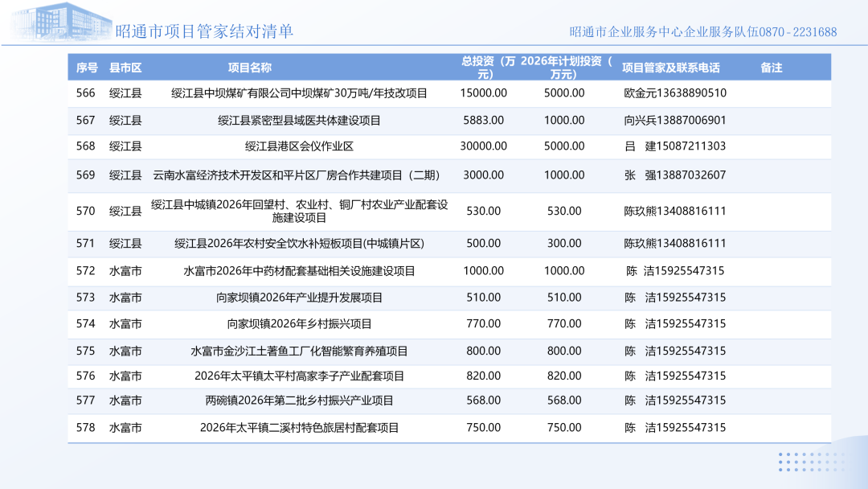The width and height of the screenshot is (868, 489).
Task: Click planned investment 568.00 in row 577
Action: [564, 401]
